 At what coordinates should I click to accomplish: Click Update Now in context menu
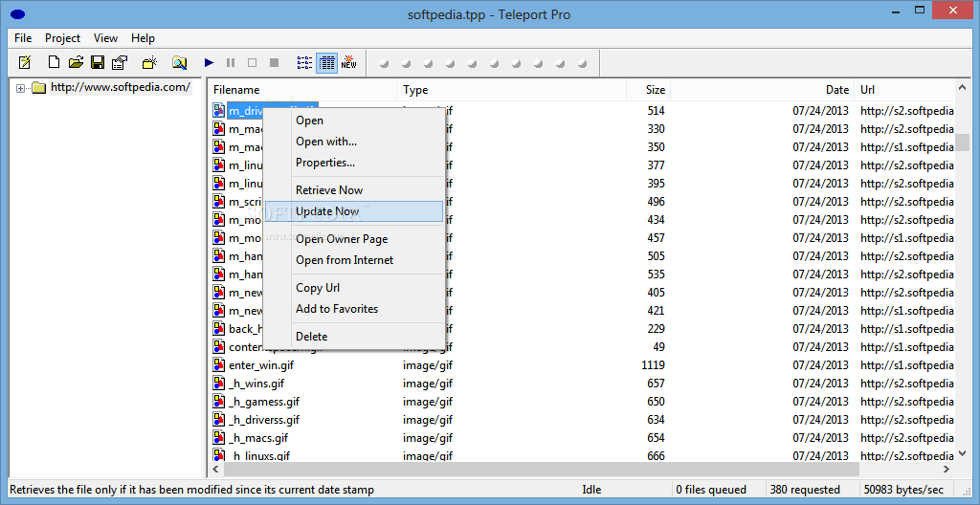354,211
